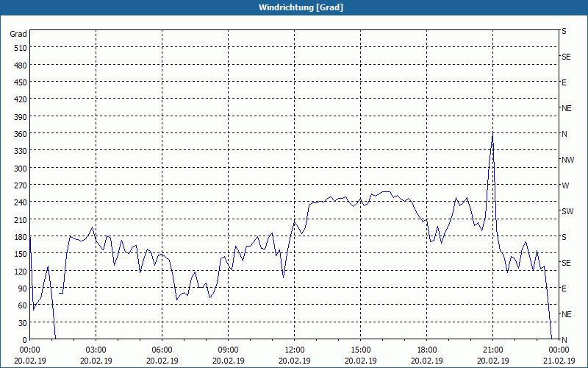Click the 21.02.19 date label

click(559, 361)
